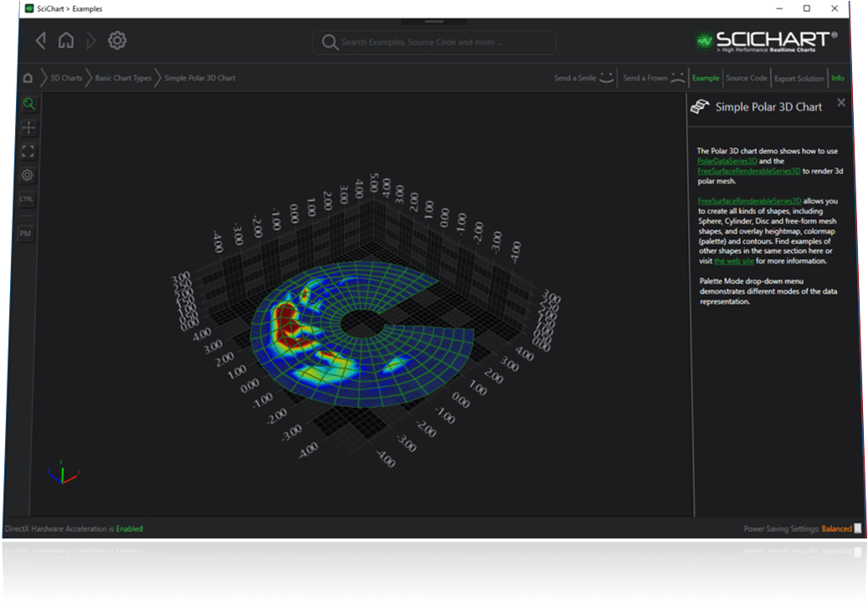Click the small breadcrumb home icon
The height and width of the screenshot is (603, 868).
28,78
